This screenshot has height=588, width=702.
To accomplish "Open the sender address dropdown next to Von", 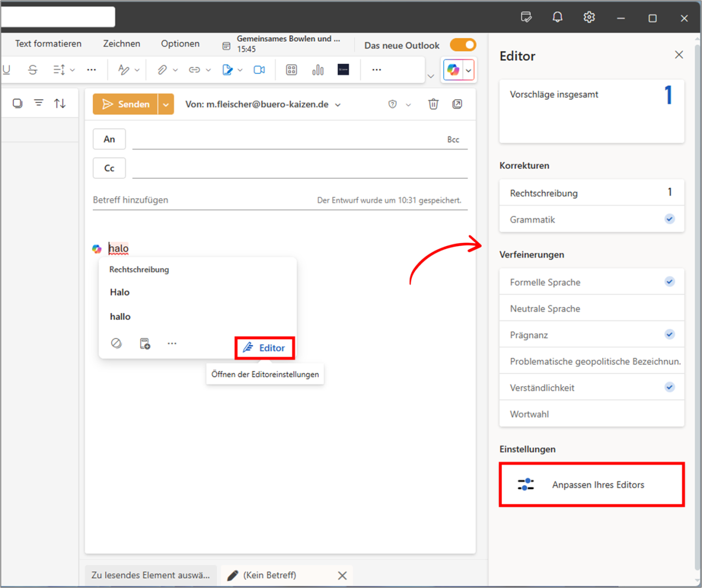I will click(338, 104).
